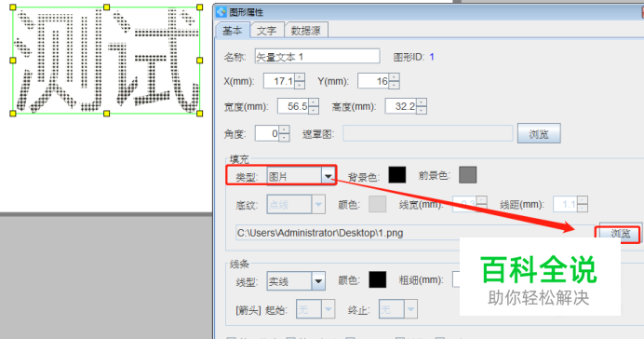This screenshot has height=339, width=644.
Task: Click the 底纹 颜色 swatch
Action: click(x=377, y=204)
